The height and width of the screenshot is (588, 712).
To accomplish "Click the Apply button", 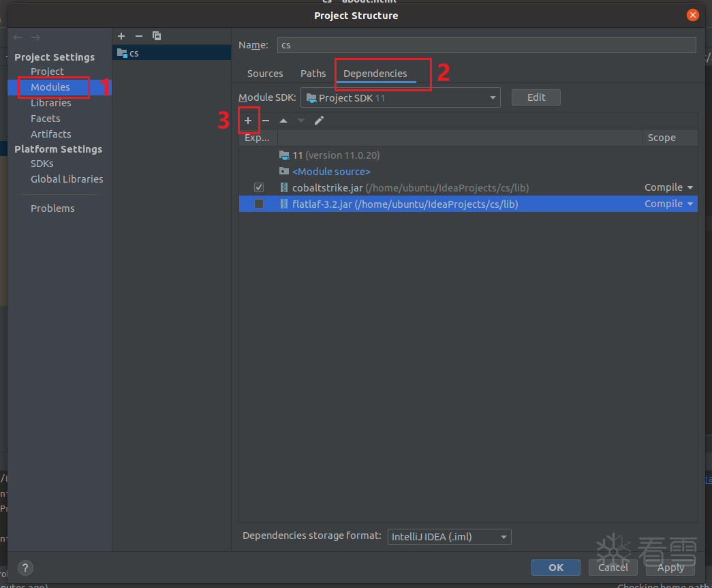I will point(670,568).
